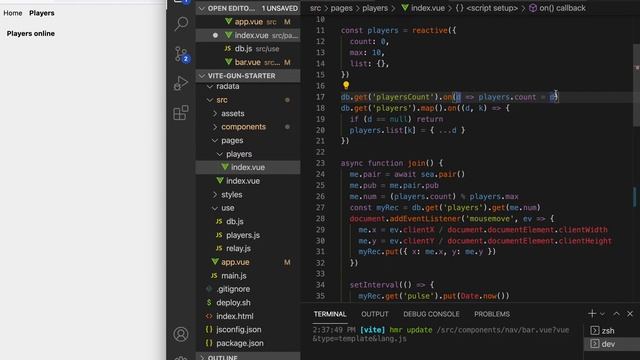Expand the styles folder
This screenshot has width=640, height=360.
(248, 195)
